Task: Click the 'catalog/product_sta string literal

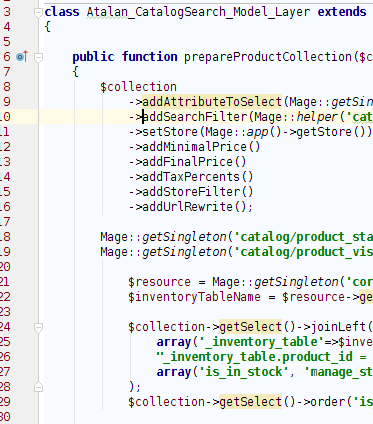Action: pyautogui.click(x=304, y=237)
